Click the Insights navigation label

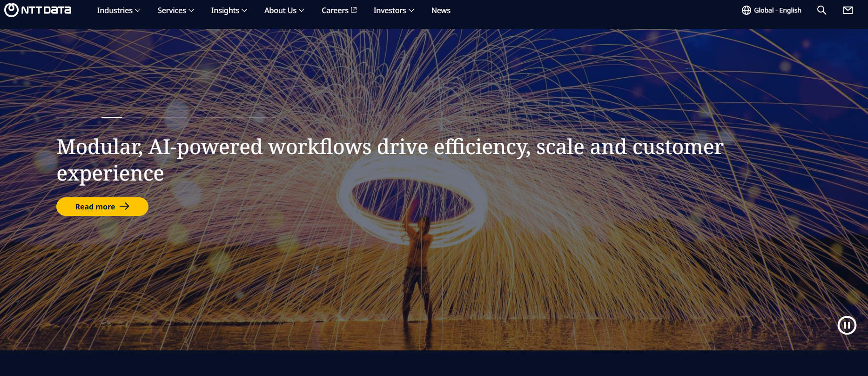pos(225,10)
